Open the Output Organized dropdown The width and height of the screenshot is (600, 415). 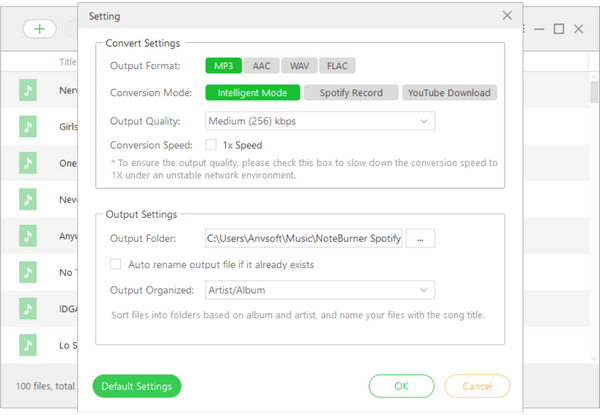(x=320, y=290)
